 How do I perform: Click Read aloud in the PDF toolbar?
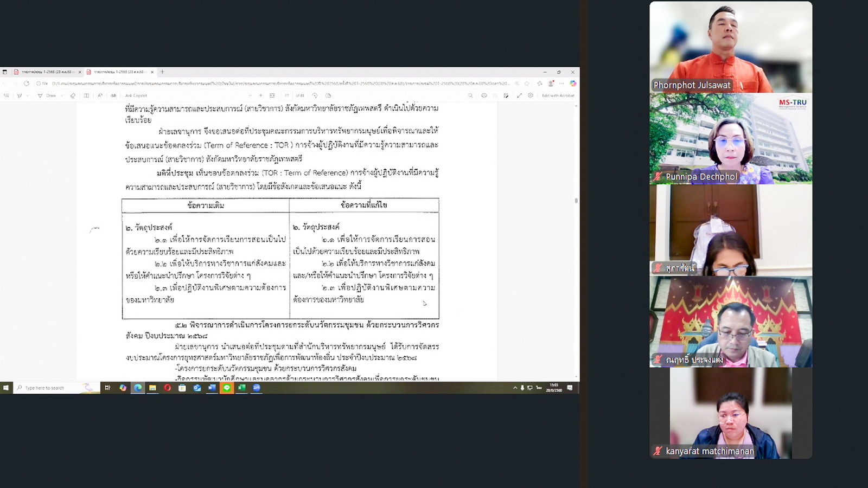[x=100, y=95]
